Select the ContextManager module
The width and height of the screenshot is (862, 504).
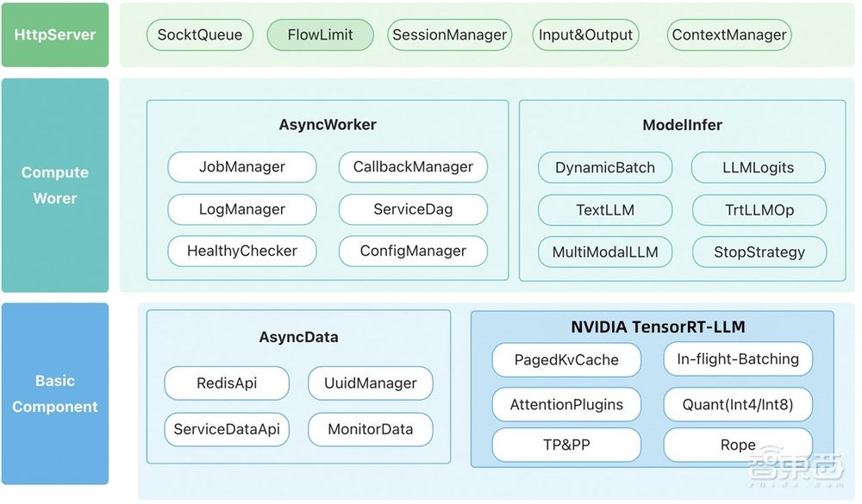(x=728, y=35)
